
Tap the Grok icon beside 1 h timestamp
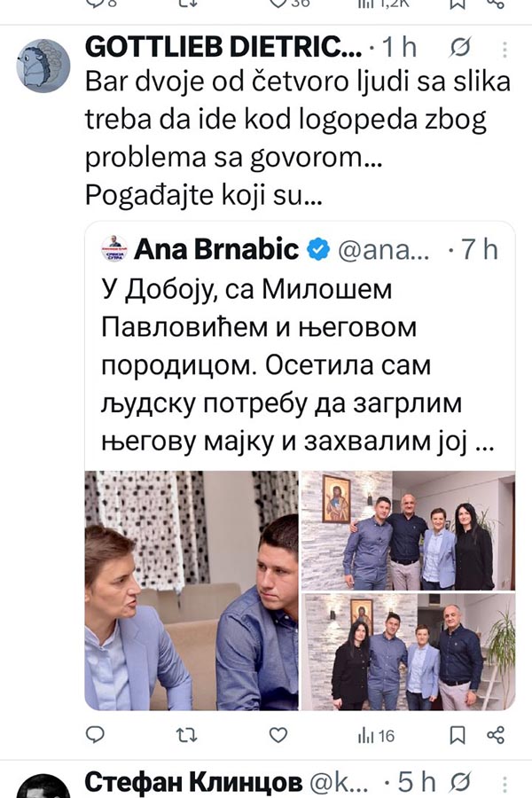click(459, 49)
